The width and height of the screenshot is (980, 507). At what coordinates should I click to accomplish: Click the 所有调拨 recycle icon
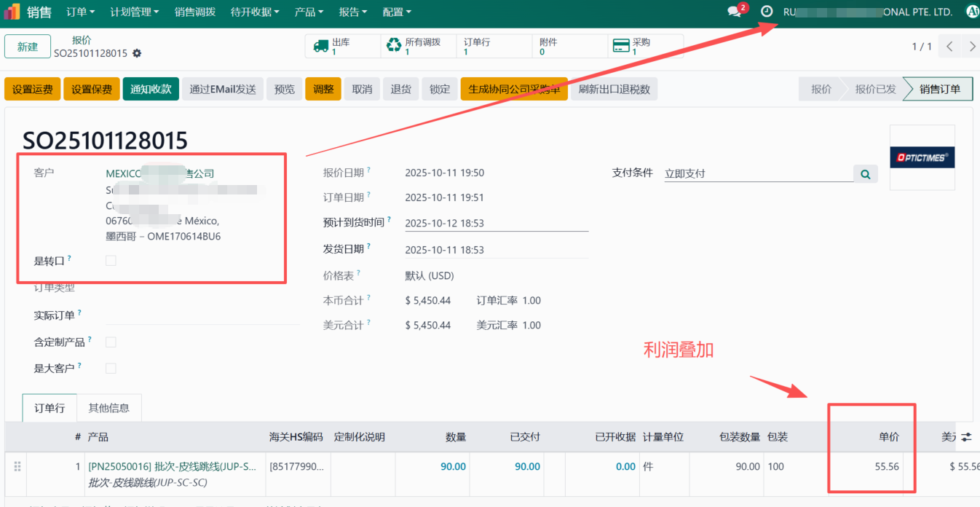coord(393,45)
